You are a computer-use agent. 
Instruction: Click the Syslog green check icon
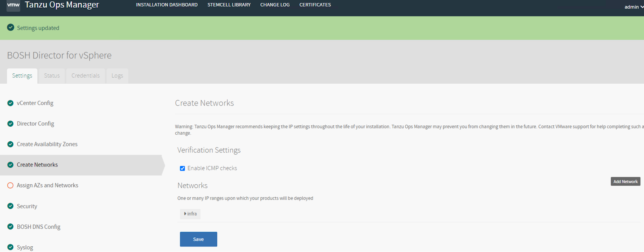(x=10, y=247)
